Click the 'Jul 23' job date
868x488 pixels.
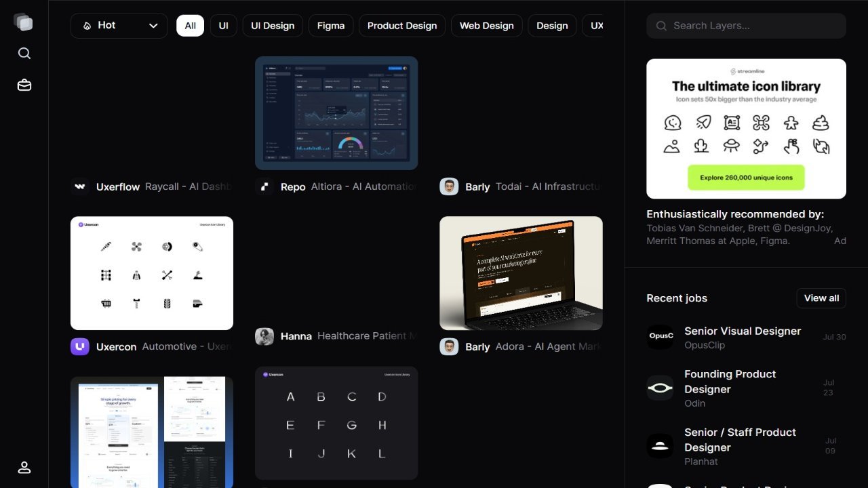pyautogui.click(x=830, y=388)
